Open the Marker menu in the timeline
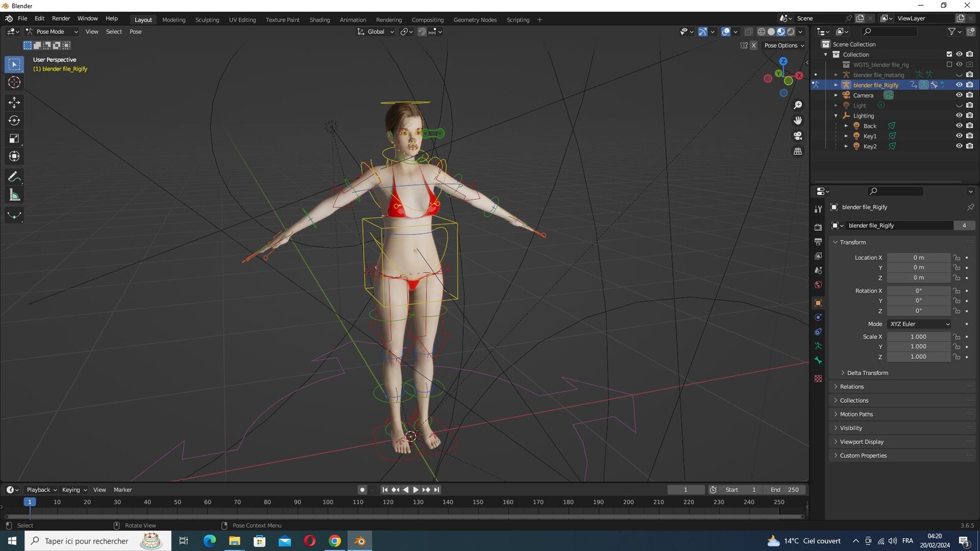Viewport: 980px width, 551px height. 123,490
